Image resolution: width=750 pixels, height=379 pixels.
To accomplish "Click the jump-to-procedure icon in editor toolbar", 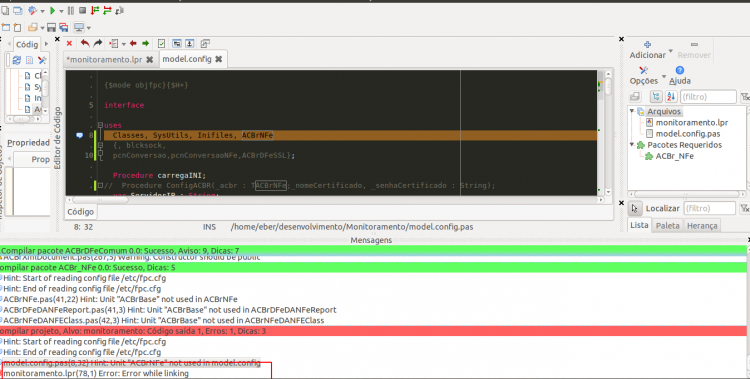I will (x=114, y=44).
